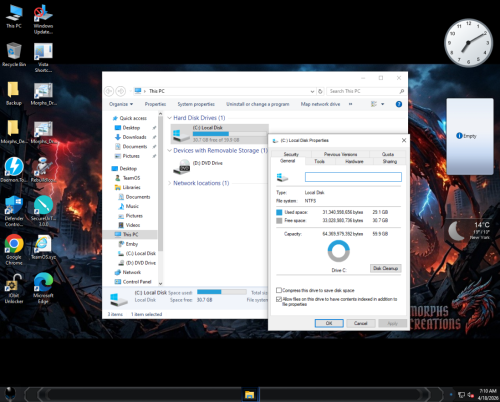Open the Security tab
Image resolution: width=500 pixels, height=402 pixels.
pyautogui.click(x=291, y=154)
